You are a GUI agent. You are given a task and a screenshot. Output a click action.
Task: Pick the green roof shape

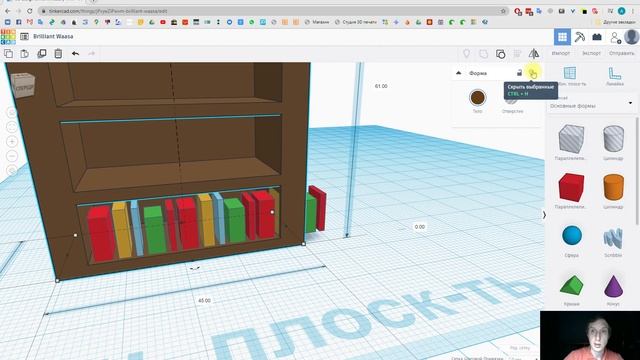[571, 285]
